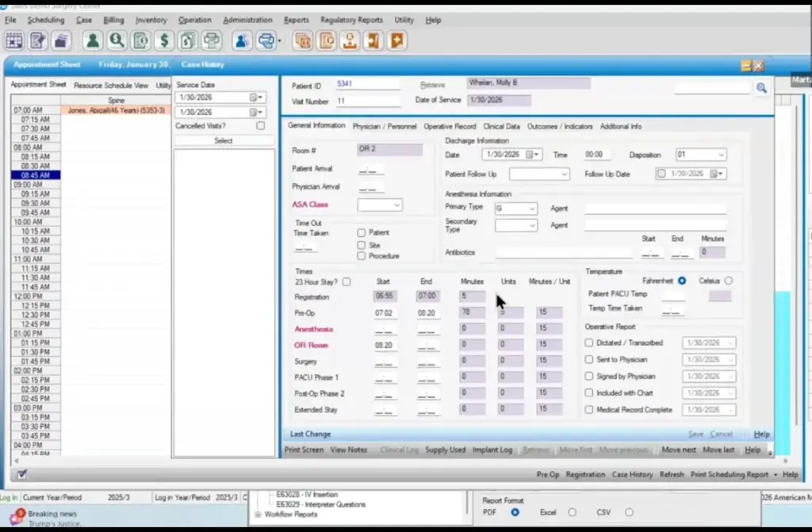The height and width of the screenshot is (532, 812).
Task: Click the notepad with pencil toolbar icon
Action: coord(38,40)
